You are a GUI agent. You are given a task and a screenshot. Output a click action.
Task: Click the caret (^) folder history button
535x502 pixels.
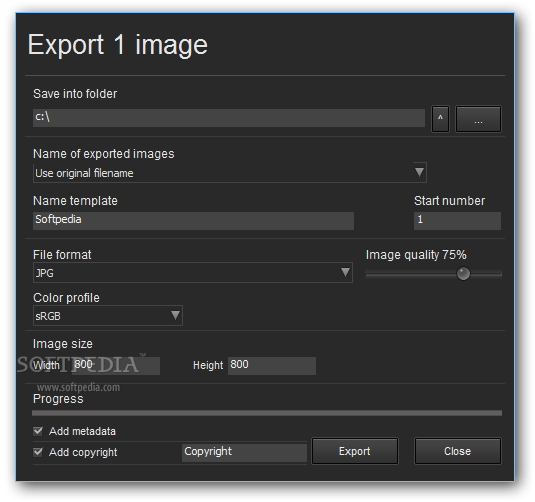pyautogui.click(x=440, y=119)
